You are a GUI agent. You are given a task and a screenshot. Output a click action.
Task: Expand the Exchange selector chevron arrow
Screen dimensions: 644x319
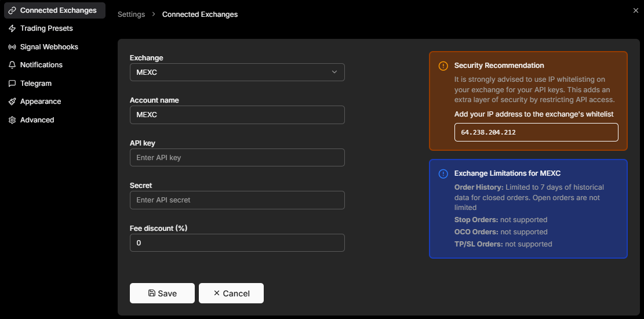(334, 72)
